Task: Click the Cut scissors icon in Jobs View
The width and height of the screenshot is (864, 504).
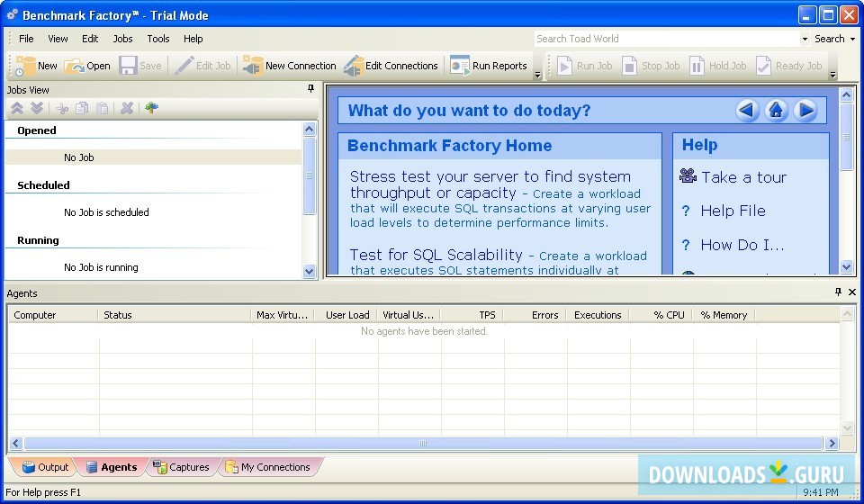Action: pos(62,109)
